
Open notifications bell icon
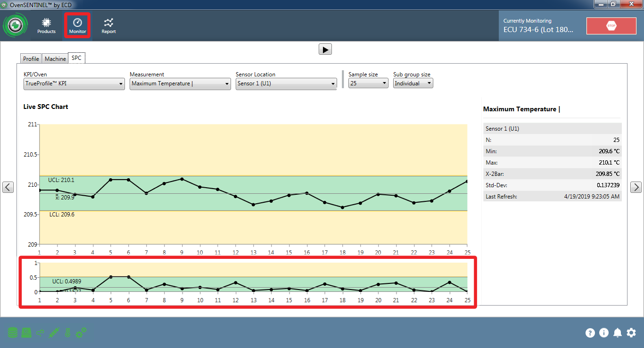(618, 333)
